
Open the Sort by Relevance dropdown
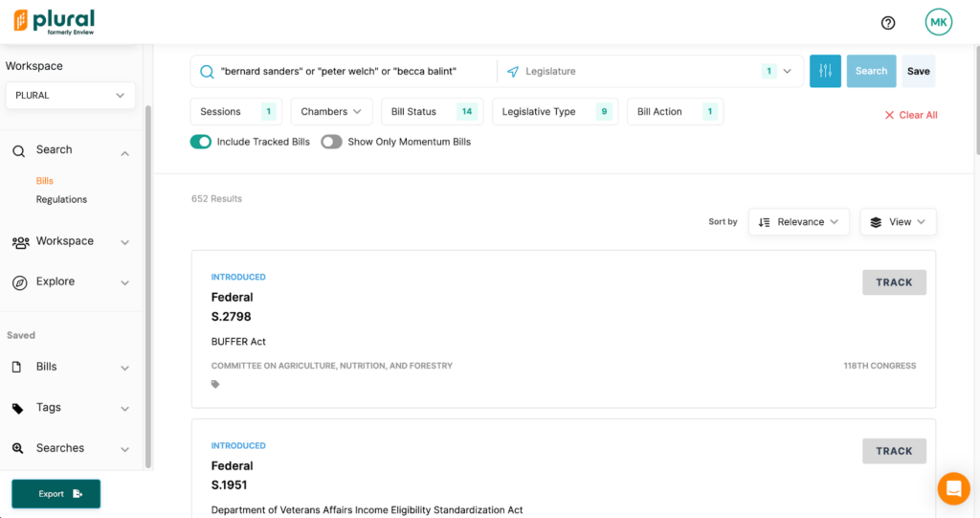coord(798,222)
